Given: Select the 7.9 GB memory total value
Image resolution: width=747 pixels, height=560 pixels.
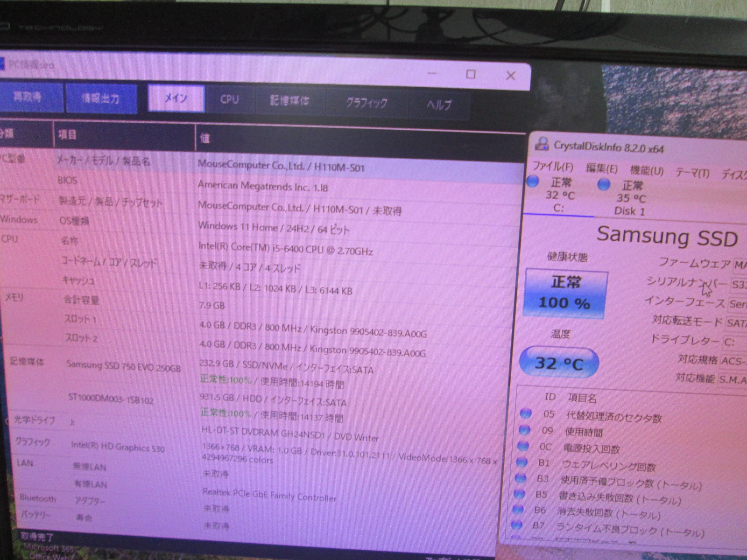Looking at the screenshot, I should 212,305.
